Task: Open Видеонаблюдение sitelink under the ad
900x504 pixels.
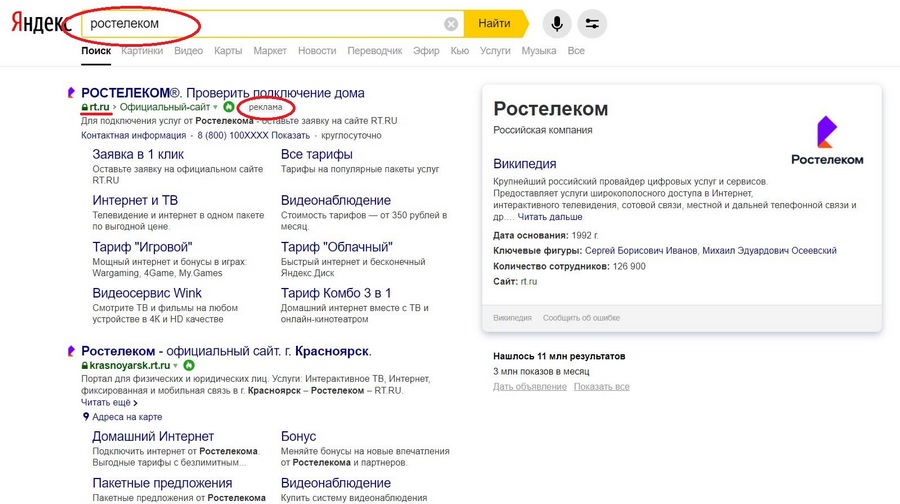Action: 336,200
